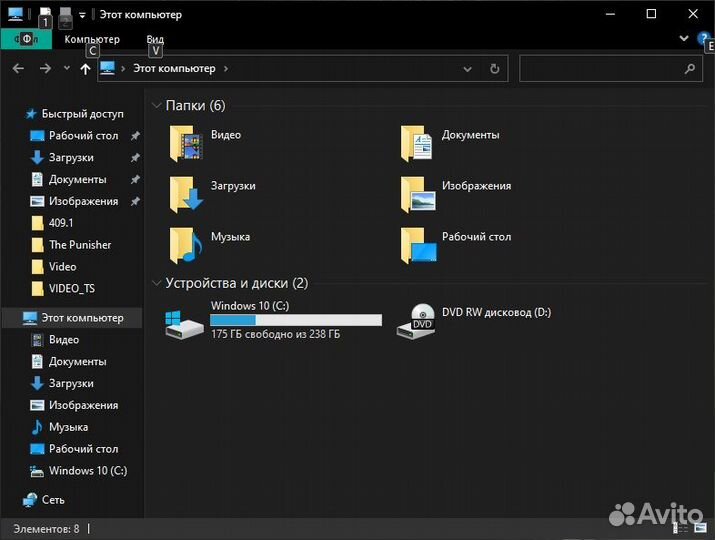Open the Вид ribbon tab
The image size is (715, 540).
(x=155, y=39)
